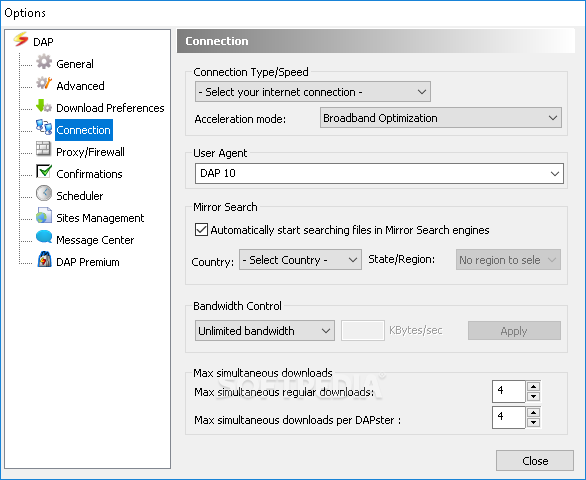Open the Select Country dropdown

click(300, 260)
